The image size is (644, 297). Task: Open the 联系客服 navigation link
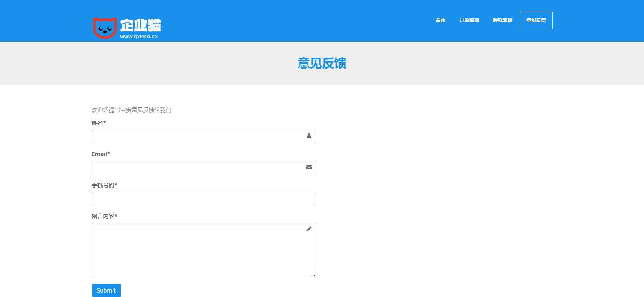point(502,20)
